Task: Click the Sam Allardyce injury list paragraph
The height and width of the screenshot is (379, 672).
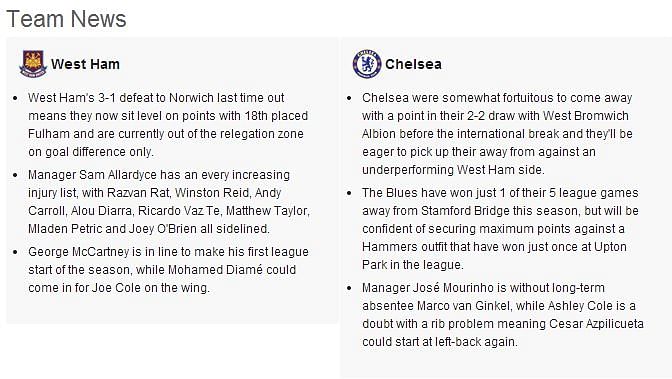Action: 169,202
